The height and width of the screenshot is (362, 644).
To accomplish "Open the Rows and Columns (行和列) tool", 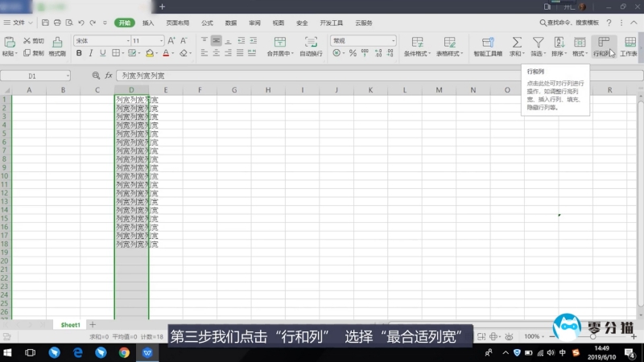I will click(603, 42).
